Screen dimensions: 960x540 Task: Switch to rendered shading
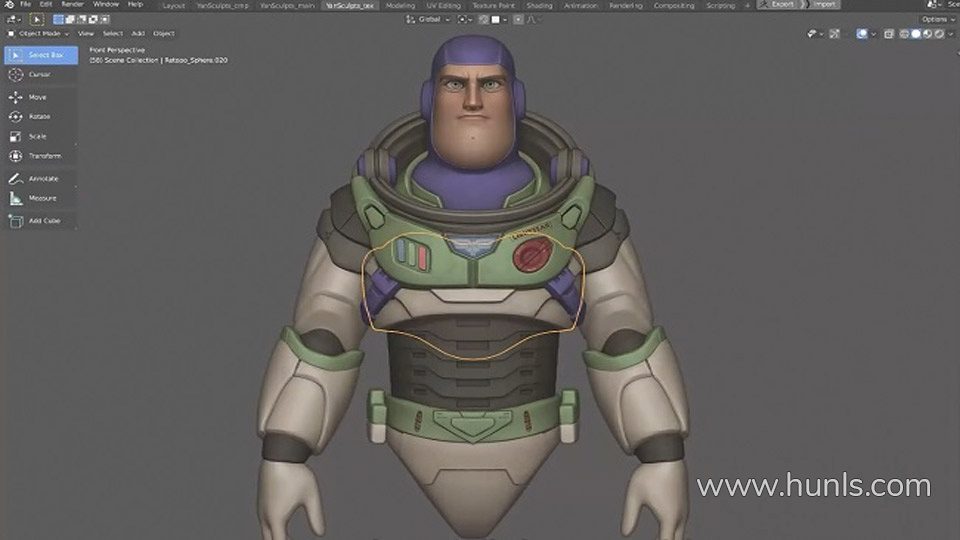[x=939, y=34]
